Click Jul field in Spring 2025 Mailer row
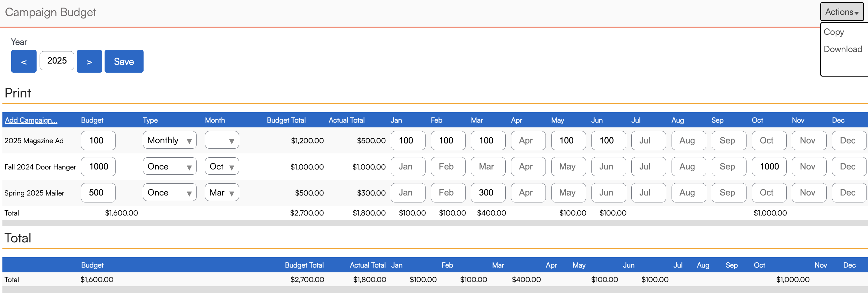The height and width of the screenshot is (299, 868). click(x=649, y=192)
